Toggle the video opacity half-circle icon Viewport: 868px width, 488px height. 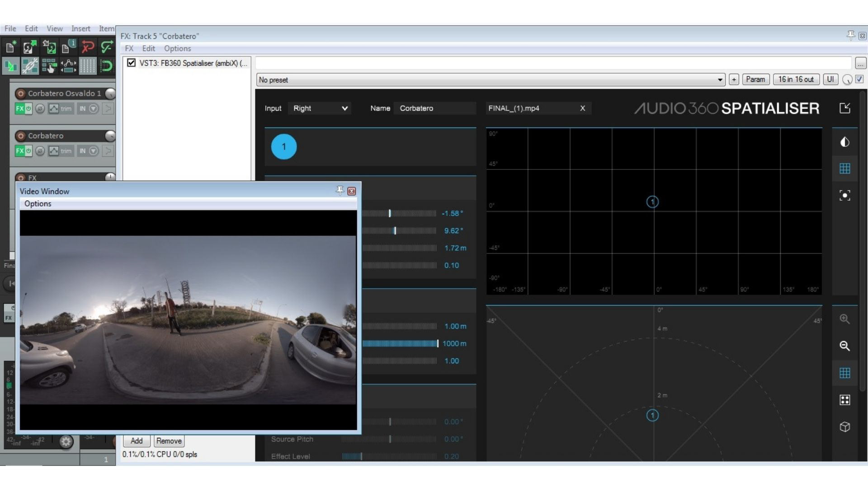coord(844,142)
